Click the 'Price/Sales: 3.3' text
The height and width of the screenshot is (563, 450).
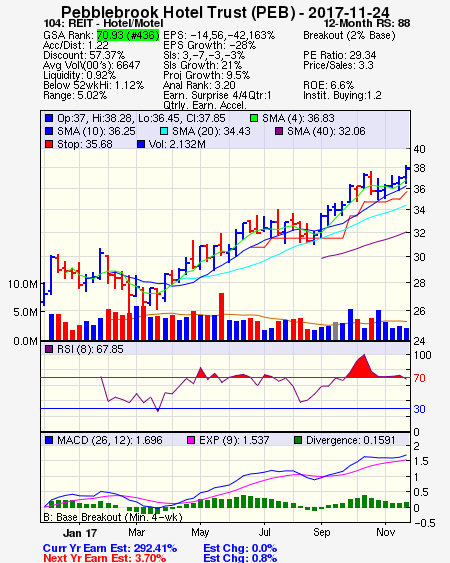338,65
